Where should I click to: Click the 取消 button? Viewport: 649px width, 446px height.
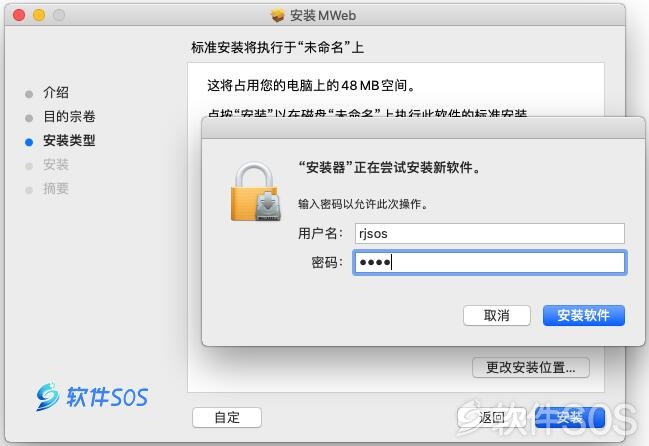[497, 316]
